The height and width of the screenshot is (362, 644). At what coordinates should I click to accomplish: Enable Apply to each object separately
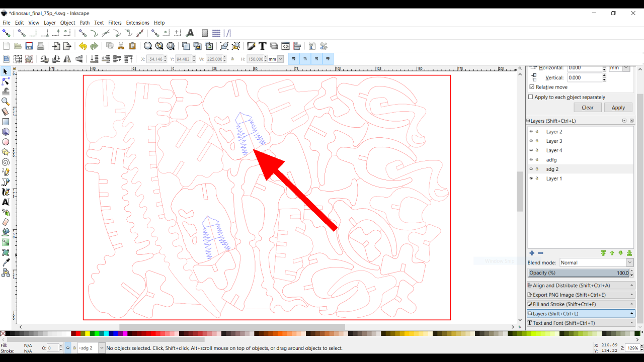coord(531,97)
